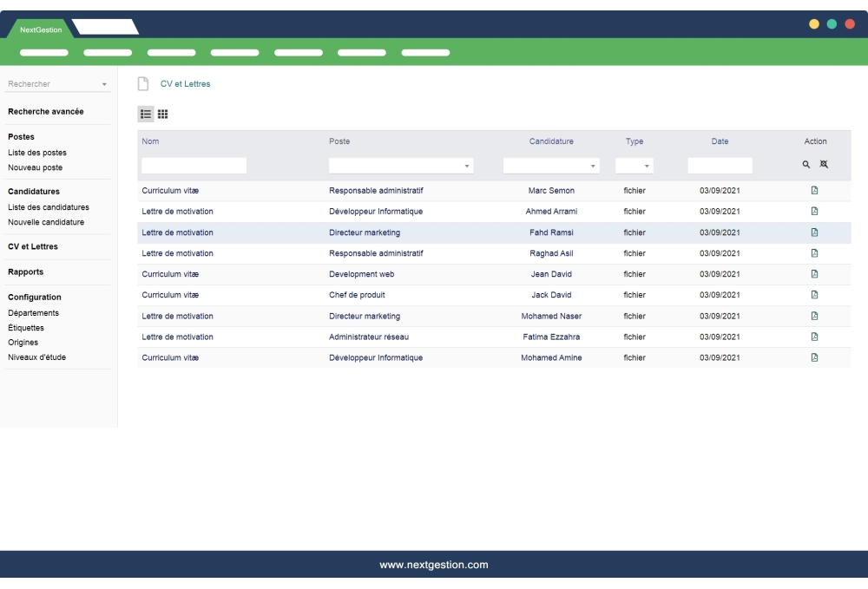Open the Départements configuration page
This screenshot has height=589, width=868.
point(33,313)
